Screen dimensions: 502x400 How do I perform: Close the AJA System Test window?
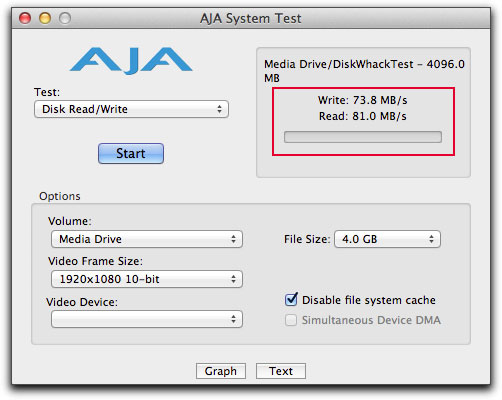(x=25, y=18)
